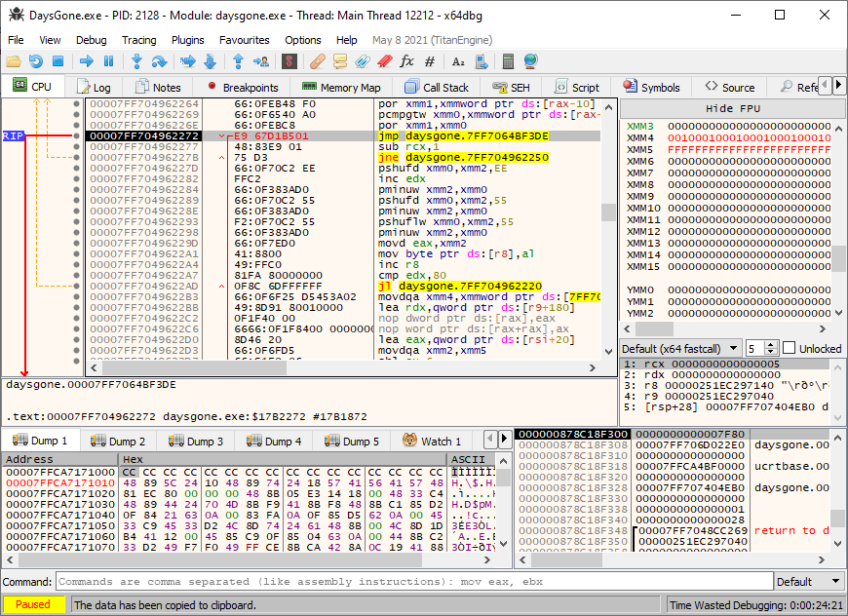Click the Strings Az toolbar icon
Image resolution: width=848 pixels, height=616 pixels.
tap(458, 61)
